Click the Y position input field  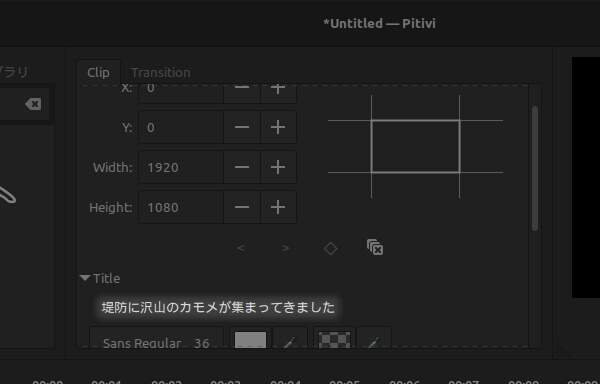click(181, 127)
